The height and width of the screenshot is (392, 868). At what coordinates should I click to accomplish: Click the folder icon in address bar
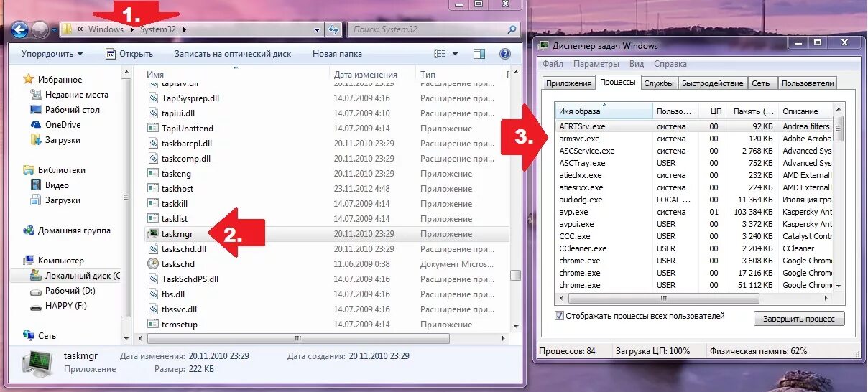pos(67,29)
